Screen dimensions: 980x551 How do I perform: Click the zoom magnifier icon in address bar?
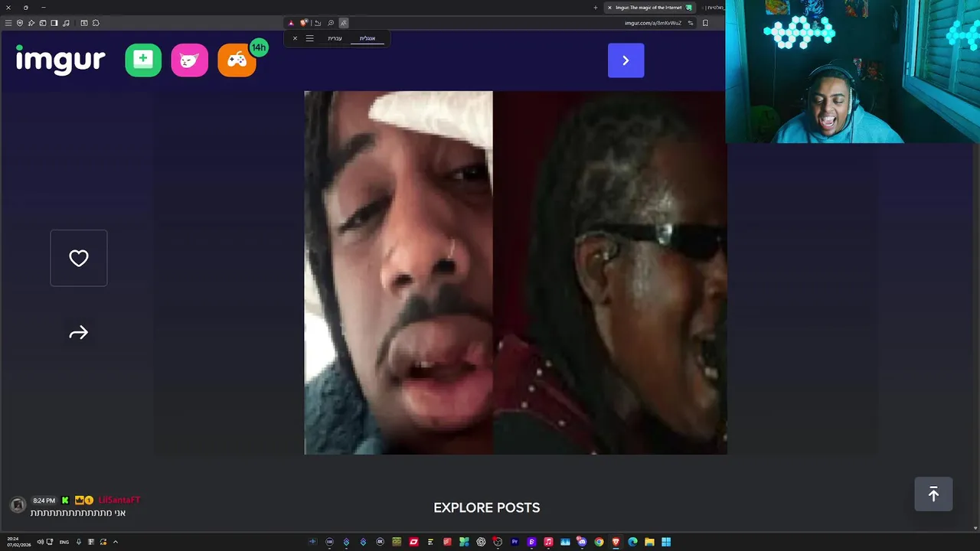(x=331, y=23)
